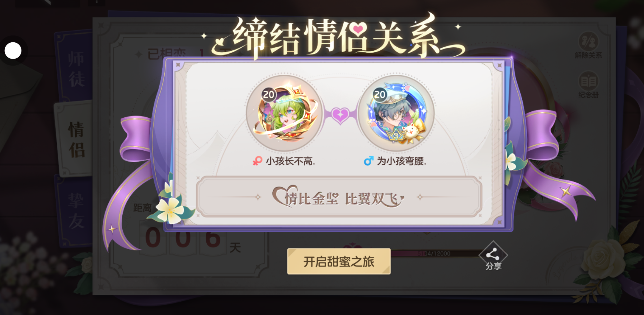The width and height of the screenshot is (644, 315).
Task: Click the player name 小孩长不高.
Action: [x=290, y=161]
